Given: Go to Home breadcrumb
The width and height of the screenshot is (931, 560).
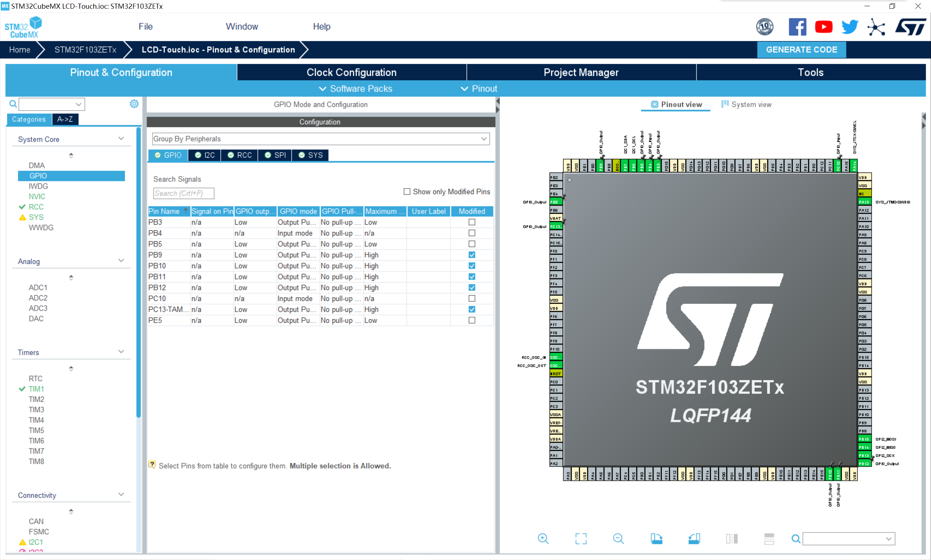Looking at the screenshot, I should click(20, 50).
